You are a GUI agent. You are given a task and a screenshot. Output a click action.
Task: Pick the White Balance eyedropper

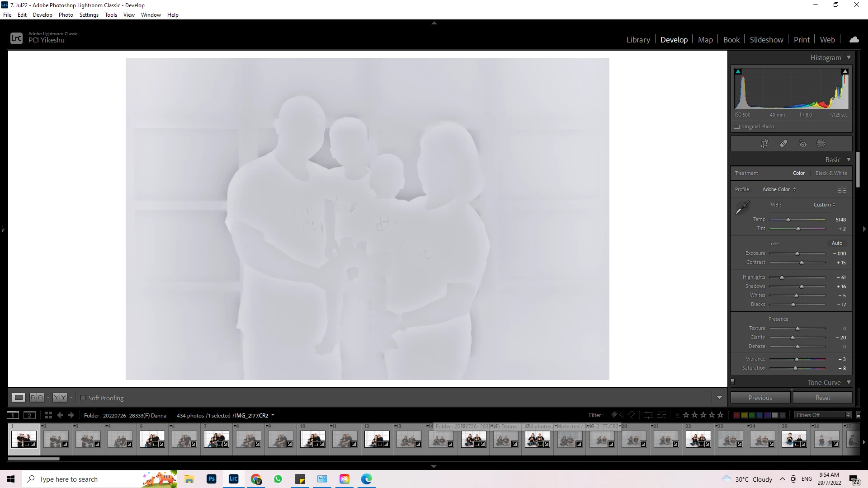tap(742, 208)
